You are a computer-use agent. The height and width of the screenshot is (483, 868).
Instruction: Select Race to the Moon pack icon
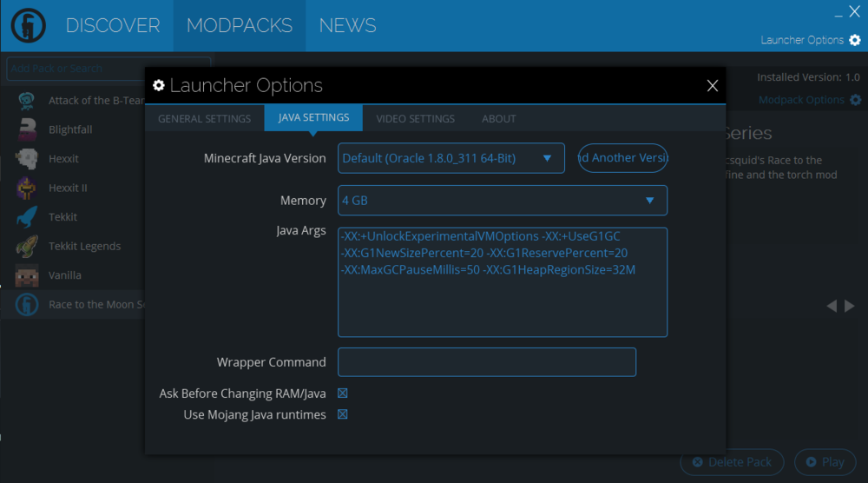[27, 305]
